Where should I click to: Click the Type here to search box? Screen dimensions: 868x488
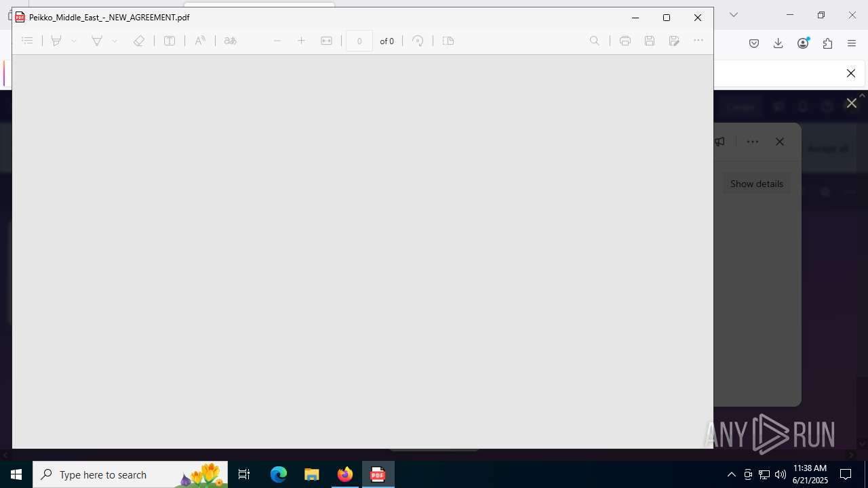tap(130, 474)
